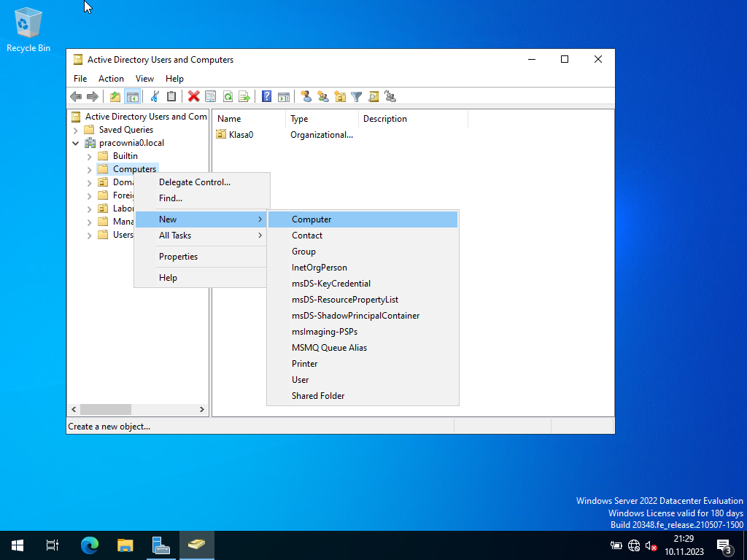Sort list by Type column header
This screenshot has width=747, height=560.
(322, 119)
